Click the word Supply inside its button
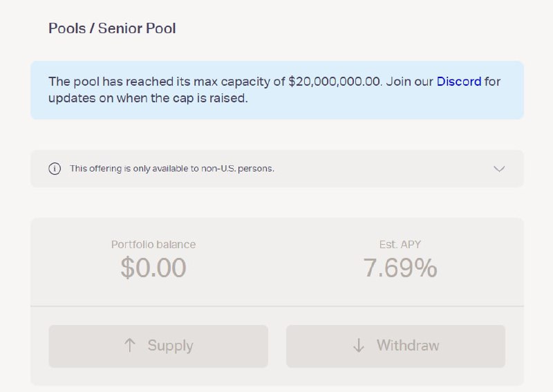The width and height of the screenshot is (553, 392). 170,346
